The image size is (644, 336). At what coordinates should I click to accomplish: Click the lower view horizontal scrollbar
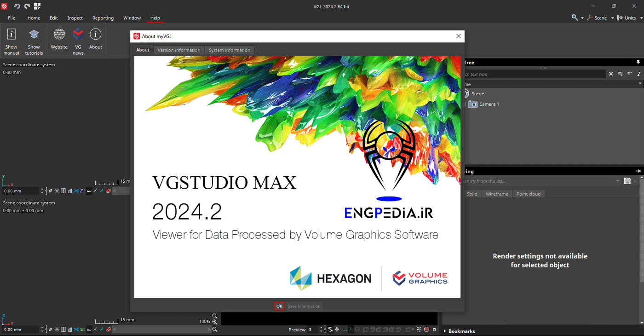point(161,330)
